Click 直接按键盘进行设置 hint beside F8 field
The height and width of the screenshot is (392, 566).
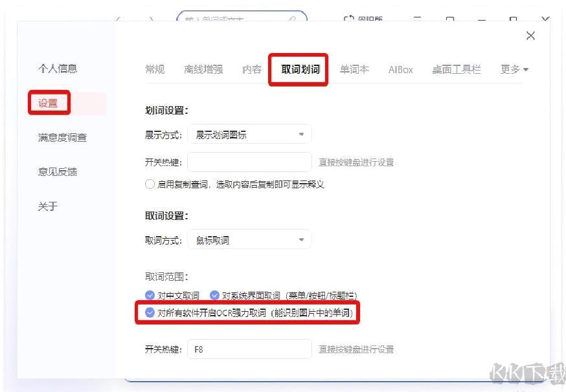[356, 349]
